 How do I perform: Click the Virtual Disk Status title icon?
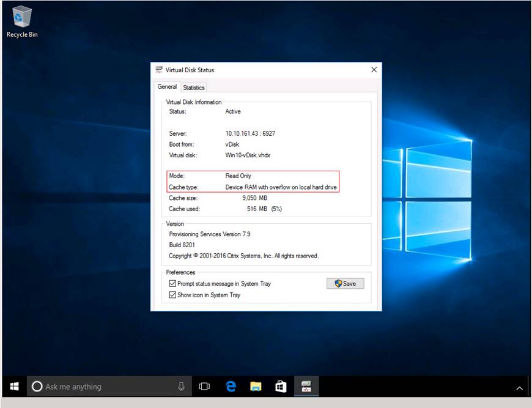click(x=158, y=70)
